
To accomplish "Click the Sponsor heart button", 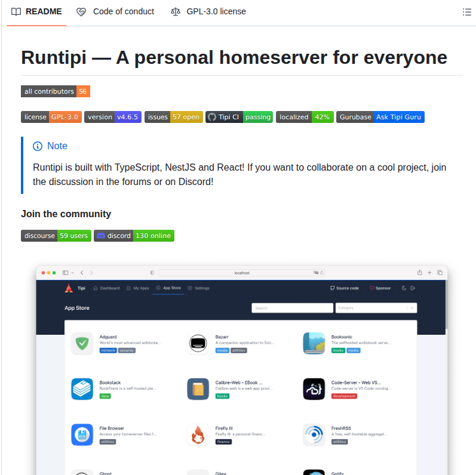I will coord(380,288).
